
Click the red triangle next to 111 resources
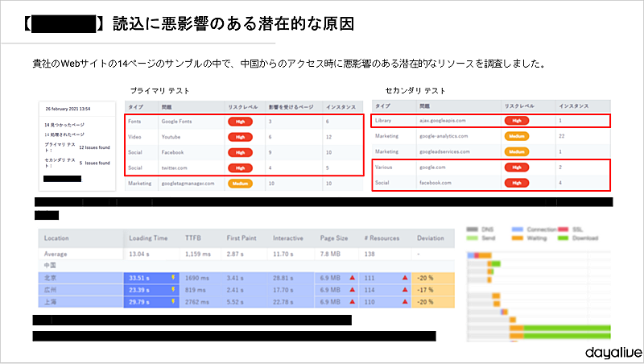[405, 278]
